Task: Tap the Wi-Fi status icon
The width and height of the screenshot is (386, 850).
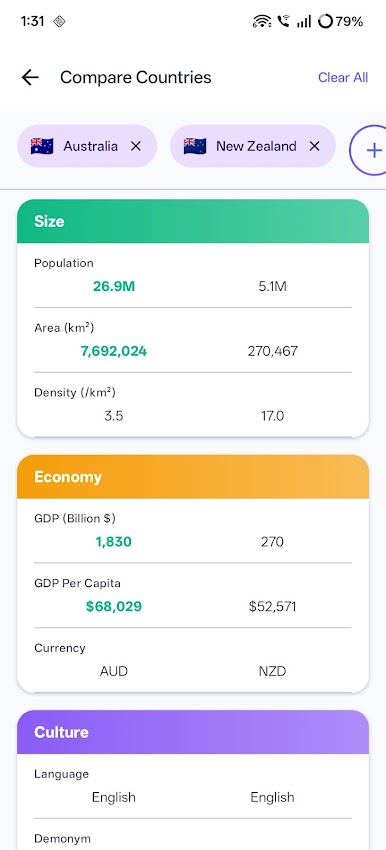Action: (x=262, y=22)
